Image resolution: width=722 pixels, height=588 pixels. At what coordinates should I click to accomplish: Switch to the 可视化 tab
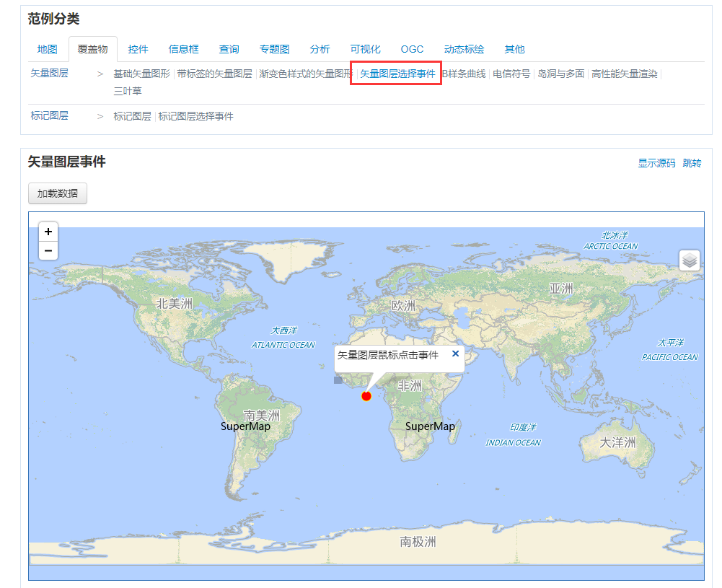[365, 49]
